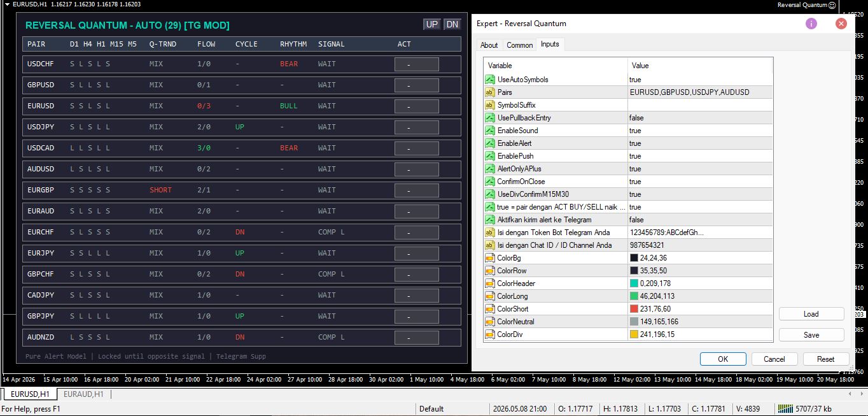Click the Load button
The height and width of the screenshot is (416, 868).
pyautogui.click(x=811, y=314)
